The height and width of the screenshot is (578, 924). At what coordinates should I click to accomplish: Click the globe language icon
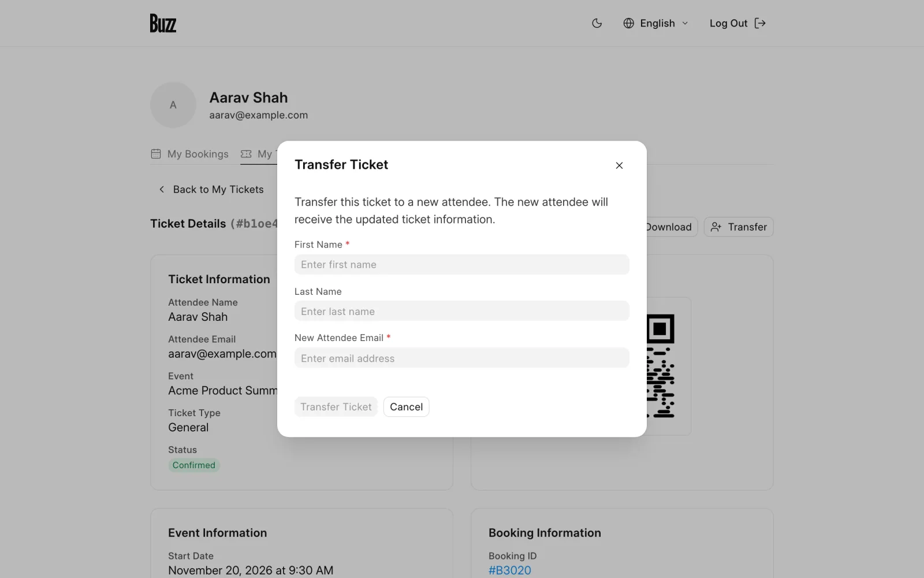(x=628, y=23)
